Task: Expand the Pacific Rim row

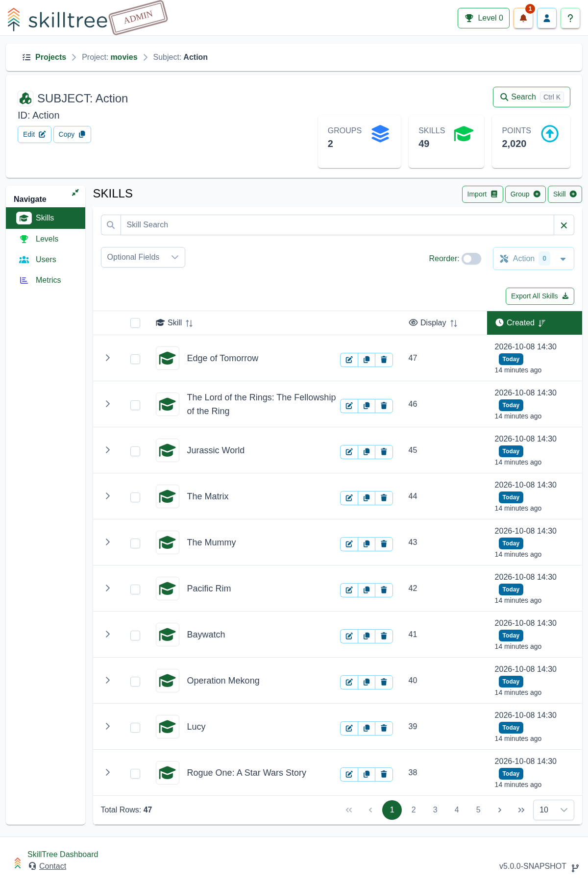Action: [x=108, y=589]
